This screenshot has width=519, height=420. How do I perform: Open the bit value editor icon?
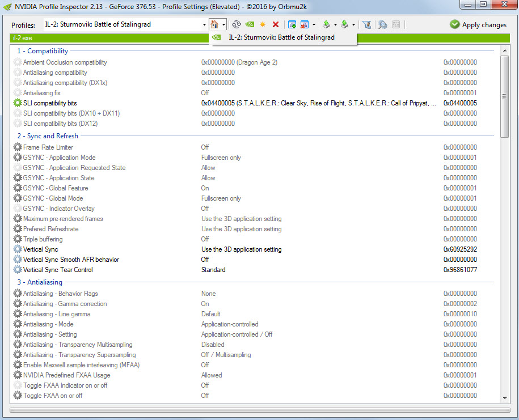click(x=396, y=24)
